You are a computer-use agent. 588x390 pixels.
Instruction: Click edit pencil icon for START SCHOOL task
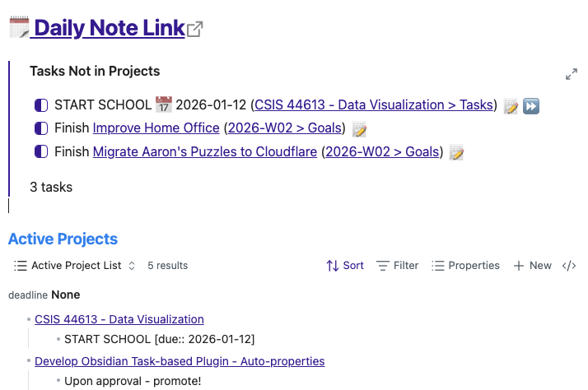tap(511, 106)
